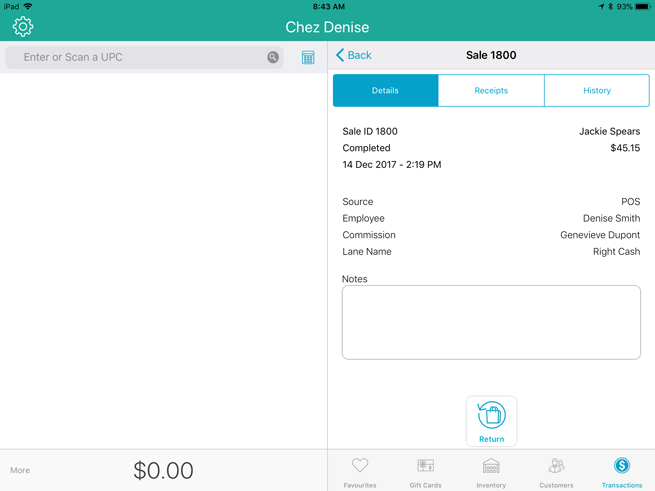Tap the Sale 1800 header title
655x491 pixels.
point(491,55)
